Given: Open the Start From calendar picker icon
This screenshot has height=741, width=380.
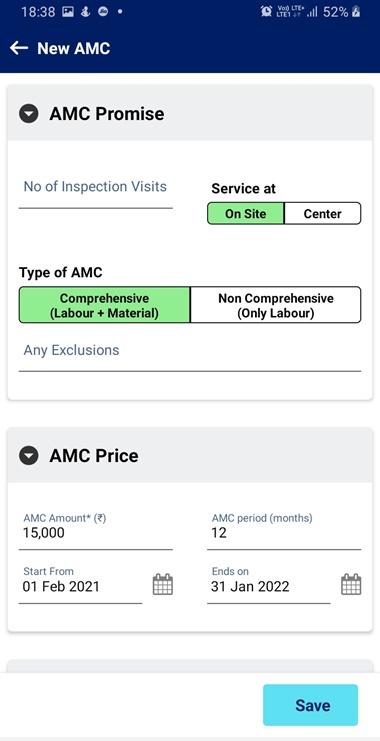Looking at the screenshot, I should [x=163, y=585].
